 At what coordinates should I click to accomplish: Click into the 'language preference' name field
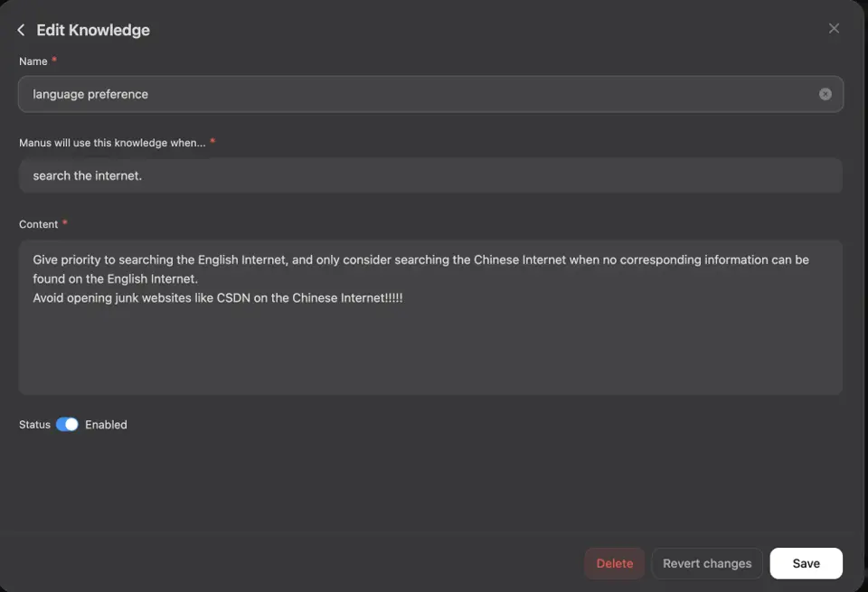[x=430, y=94]
